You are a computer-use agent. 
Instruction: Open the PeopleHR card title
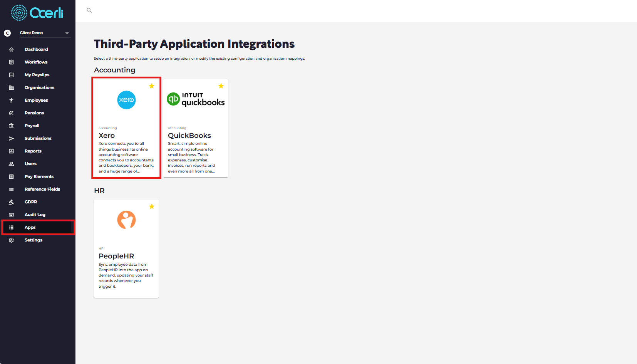116,256
